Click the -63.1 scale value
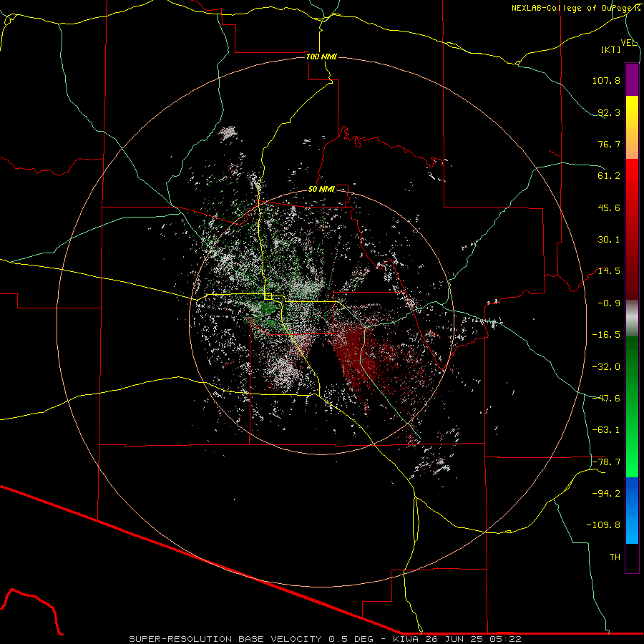This screenshot has width=644, height=644. (x=606, y=430)
